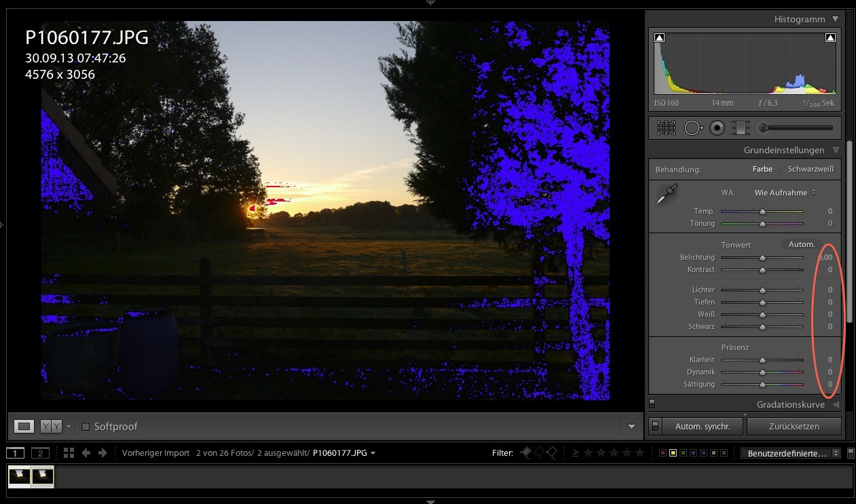Image resolution: width=856 pixels, height=504 pixels.
Task: Switch to Loupe view mode
Action: click(x=24, y=427)
